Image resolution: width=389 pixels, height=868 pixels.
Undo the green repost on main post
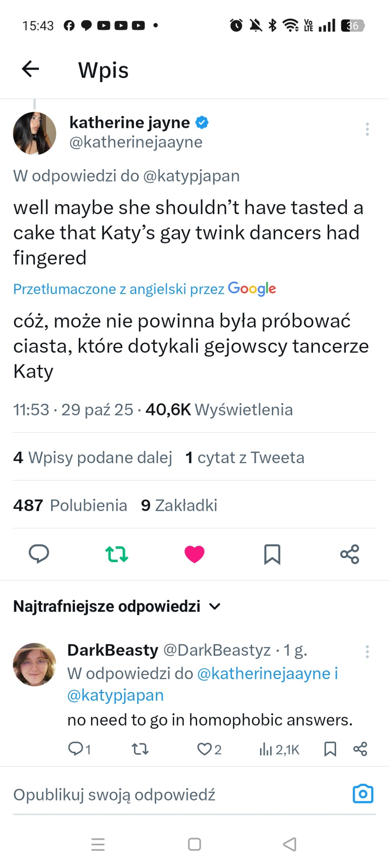(117, 554)
